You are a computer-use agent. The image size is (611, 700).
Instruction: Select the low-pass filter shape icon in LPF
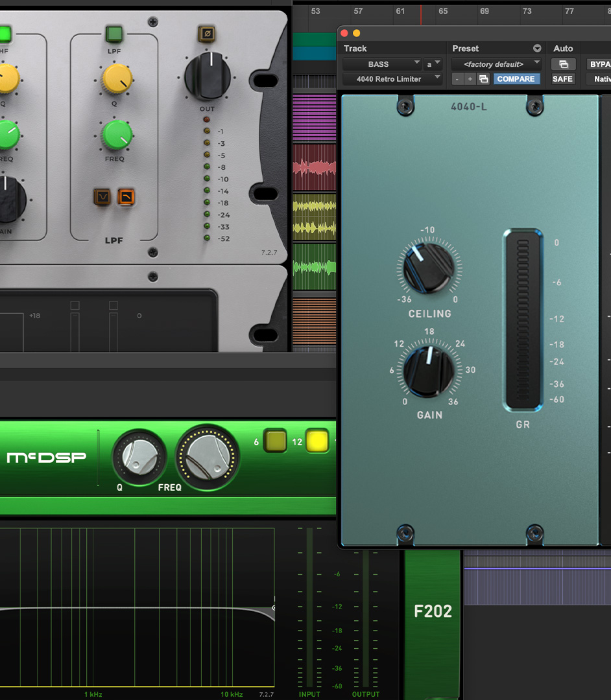pyautogui.click(x=126, y=197)
